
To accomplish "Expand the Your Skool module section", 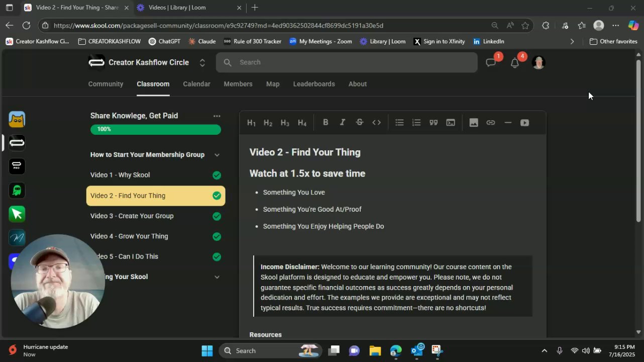I will pos(217,277).
